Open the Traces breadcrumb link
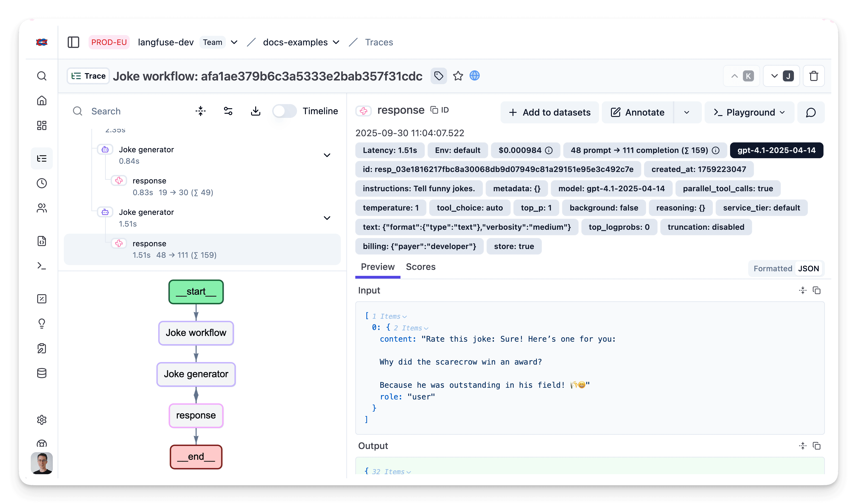The width and height of the screenshot is (857, 504). point(379,42)
